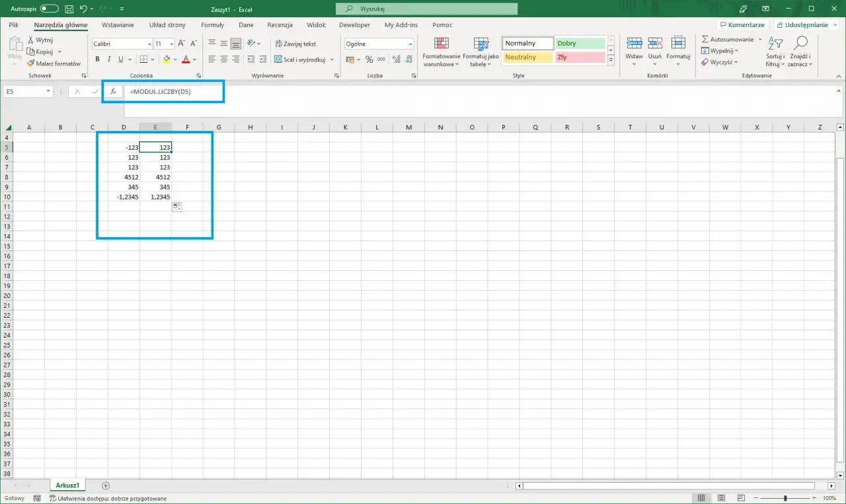Expand the Wyczyść clear dropdown
The image size is (846, 504).
pos(736,62)
